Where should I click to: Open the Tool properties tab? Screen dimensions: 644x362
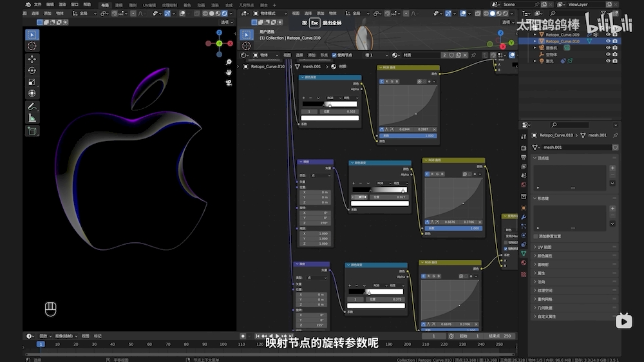(524, 137)
